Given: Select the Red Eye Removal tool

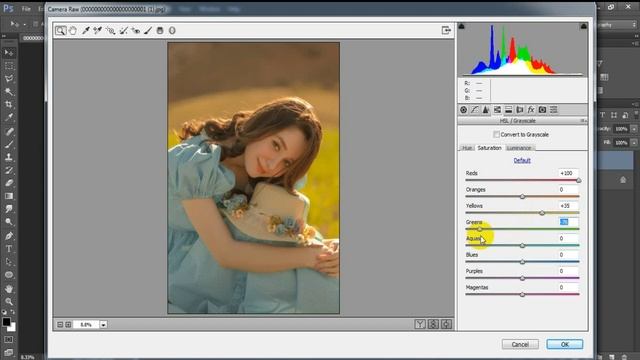Looking at the screenshot, I should click(136, 31).
